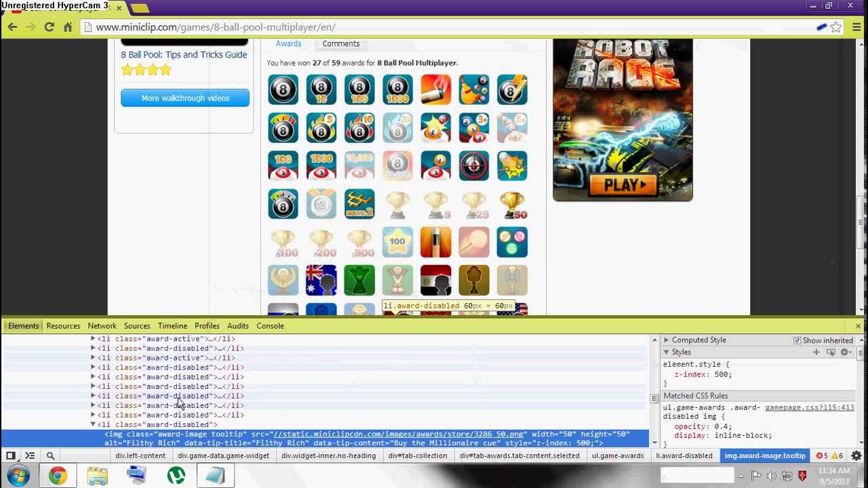Click the Australian flag award icon
Viewport: 868px width, 488px height.
click(x=321, y=280)
